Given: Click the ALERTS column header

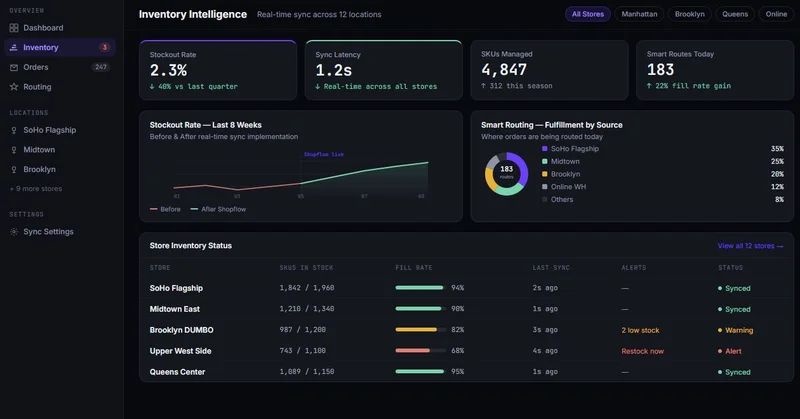Looking at the screenshot, I should pyautogui.click(x=634, y=267).
